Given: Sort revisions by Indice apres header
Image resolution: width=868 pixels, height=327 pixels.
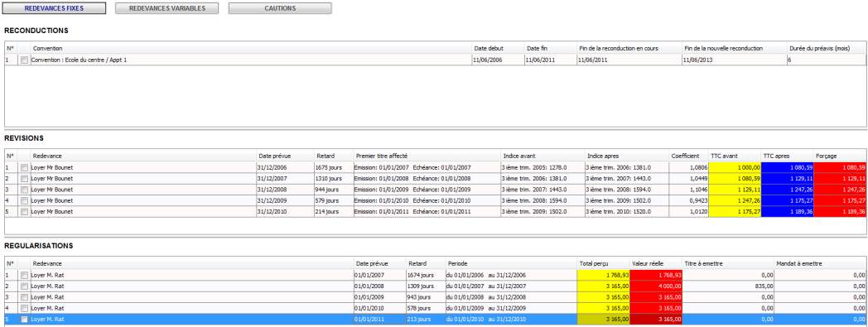Looking at the screenshot, I should (627, 156).
